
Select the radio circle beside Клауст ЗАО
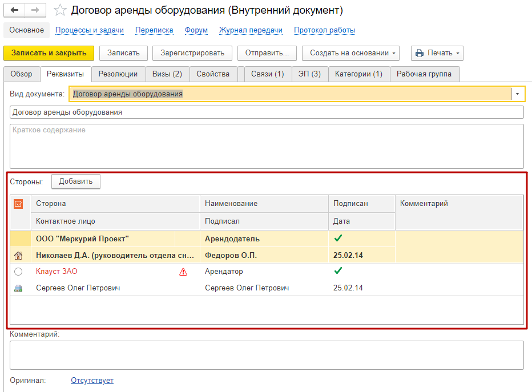[18, 272]
